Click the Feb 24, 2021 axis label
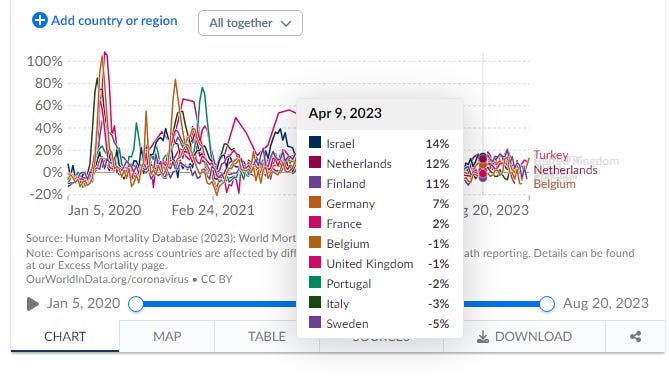Viewport: 669px width, 379px height. pos(213,210)
